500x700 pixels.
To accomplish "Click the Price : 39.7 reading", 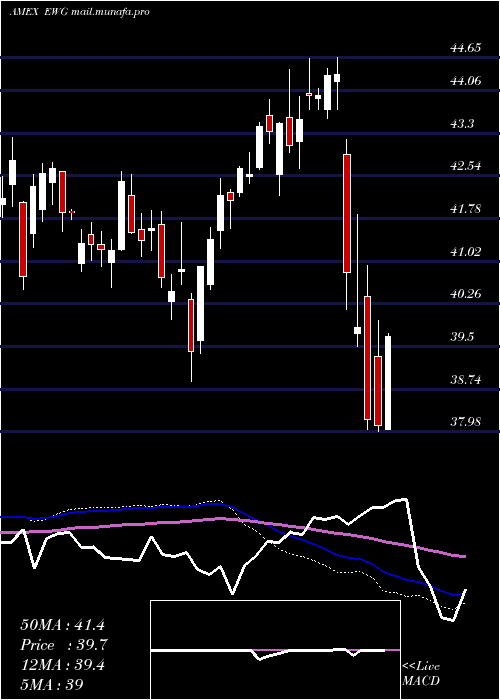I will [x=64, y=645].
